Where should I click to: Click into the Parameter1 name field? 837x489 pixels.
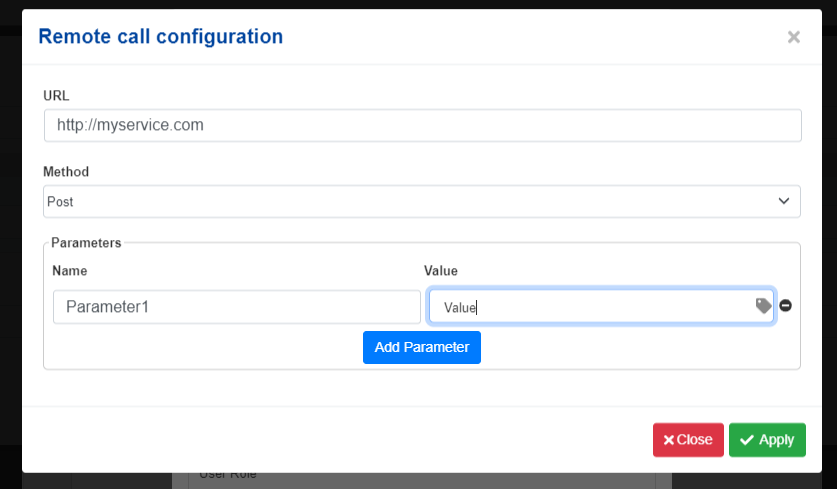click(x=237, y=307)
